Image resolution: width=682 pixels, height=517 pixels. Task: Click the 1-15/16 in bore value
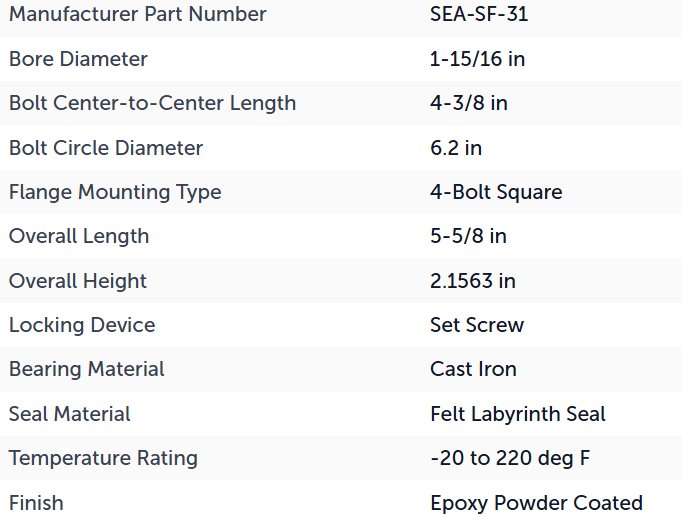coord(477,59)
